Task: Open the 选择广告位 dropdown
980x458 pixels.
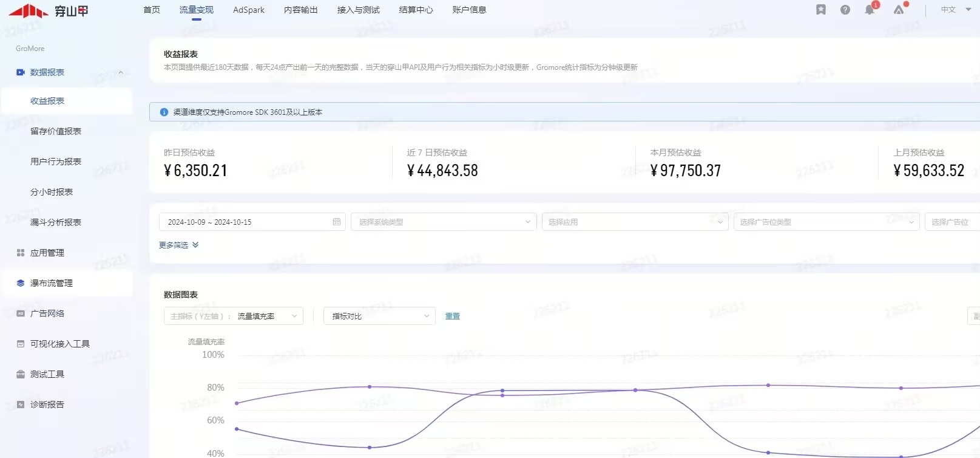Action: (x=952, y=222)
